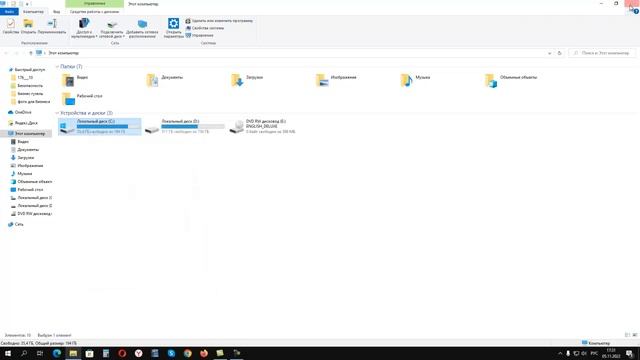
Task: Select Локальный диск (C:) drive
Action: (x=100, y=127)
